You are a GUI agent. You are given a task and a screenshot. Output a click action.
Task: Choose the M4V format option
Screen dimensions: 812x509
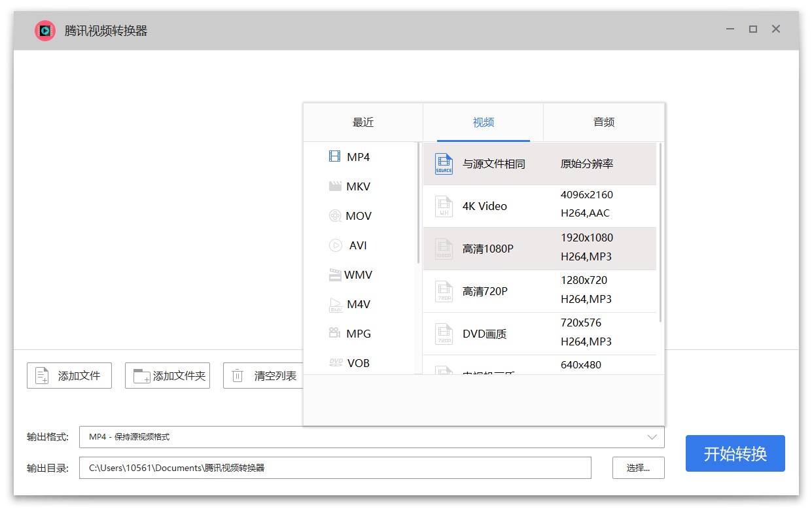349,304
